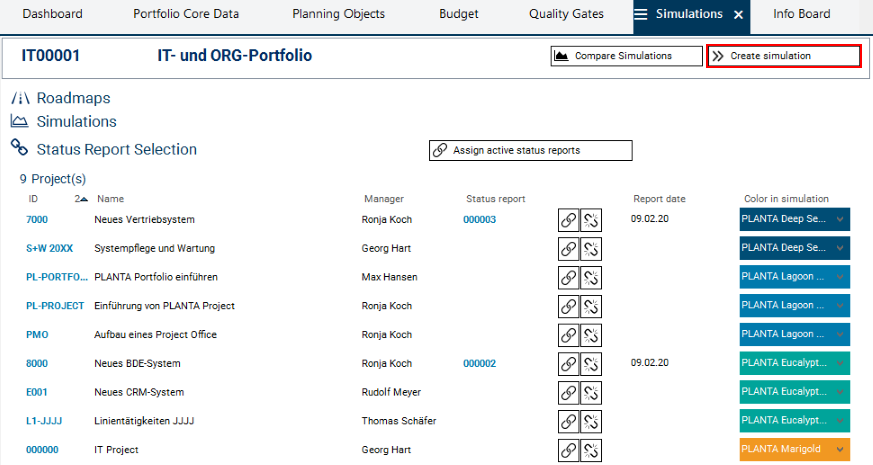The image size is (873, 465).
Task: Expand the color dropdown for Neues CRM-System
Action: 840,393
